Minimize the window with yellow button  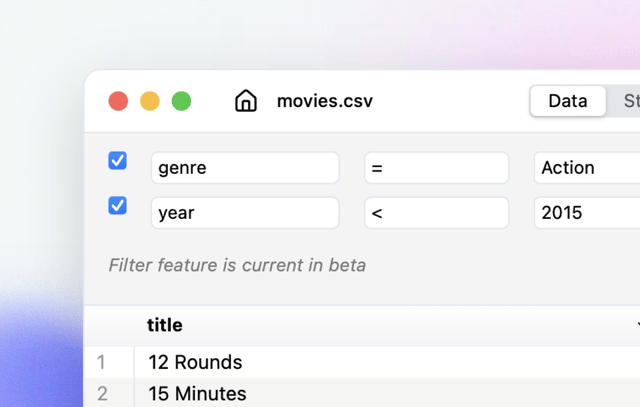pyautogui.click(x=150, y=101)
